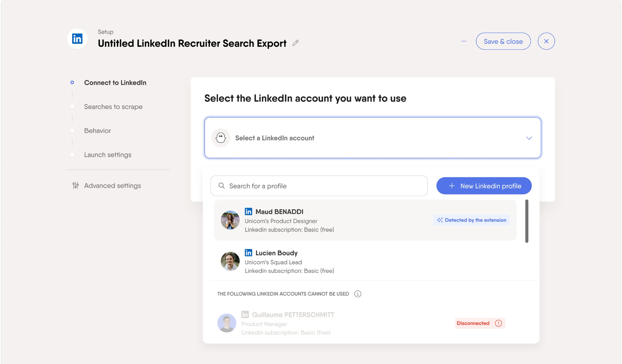Click Guillaume PETTERSCHMITT name
The image size is (622, 364).
pyautogui.click(x=293, y=315)
